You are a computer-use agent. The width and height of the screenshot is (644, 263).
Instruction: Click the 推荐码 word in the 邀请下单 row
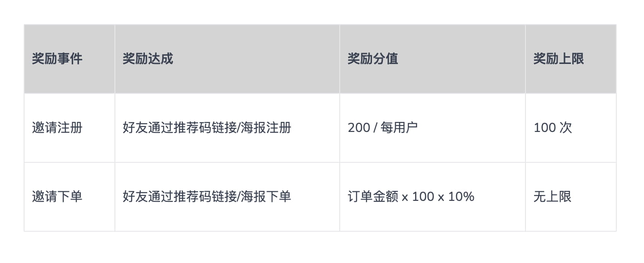pyautogui.click(x=192, y=197)
